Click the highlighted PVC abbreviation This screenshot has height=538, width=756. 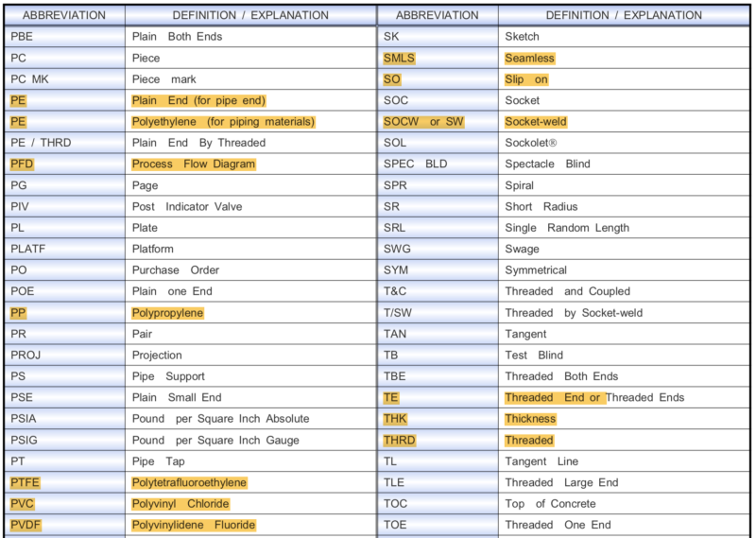(24, 504)
